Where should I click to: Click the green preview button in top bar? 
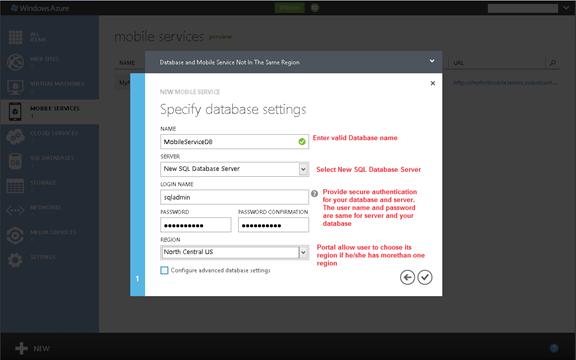tap(290, 8)
